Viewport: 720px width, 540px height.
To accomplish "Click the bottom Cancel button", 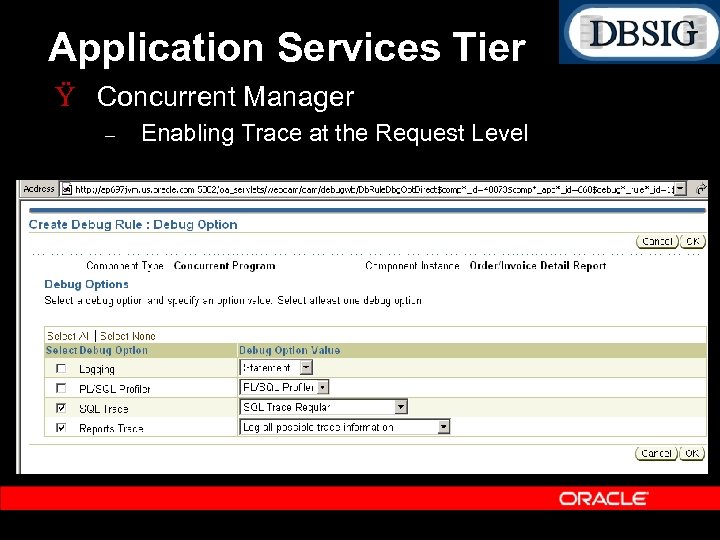I will coord(657,453).
